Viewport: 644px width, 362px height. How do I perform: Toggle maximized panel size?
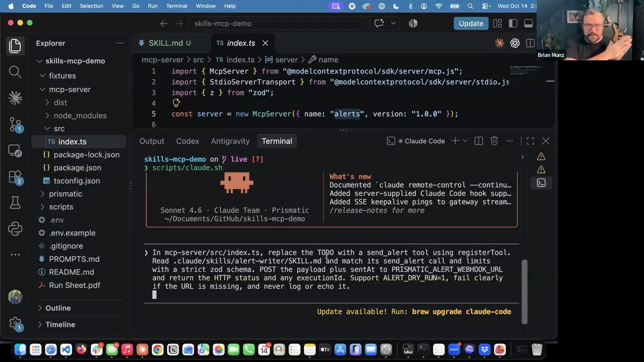pyautogui.click(x=530, y=141)
